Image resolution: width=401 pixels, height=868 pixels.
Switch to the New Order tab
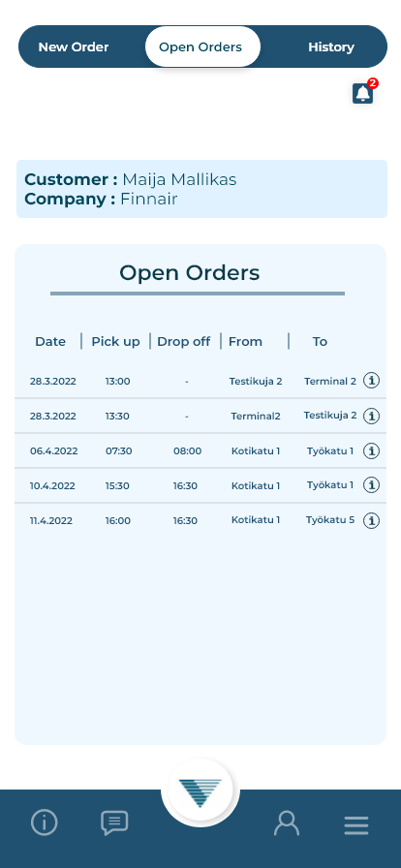coord(74,47)
